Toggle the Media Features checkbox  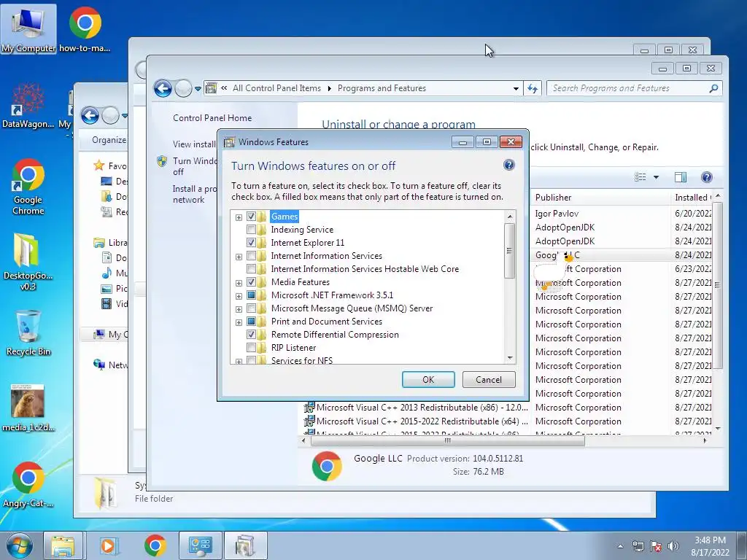[251, 282]
